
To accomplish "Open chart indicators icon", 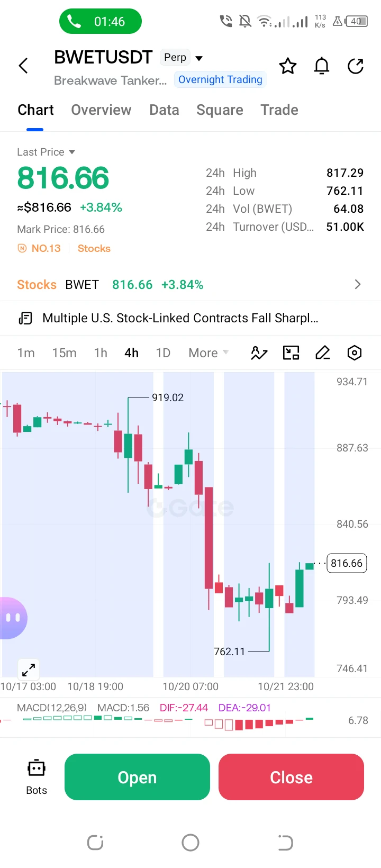I will pos(259,353).
